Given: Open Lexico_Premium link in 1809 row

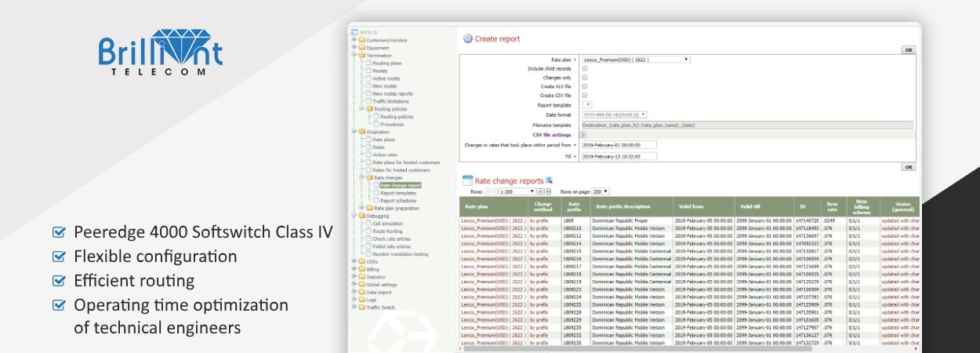Looking at the screenshot, I should [x=494, y=221].
